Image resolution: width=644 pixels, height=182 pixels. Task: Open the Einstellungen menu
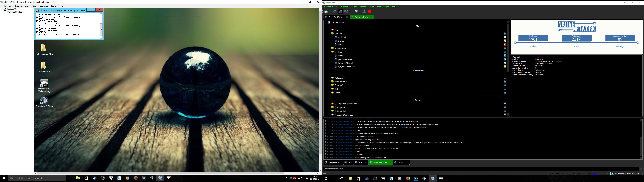tap(383, 7)
